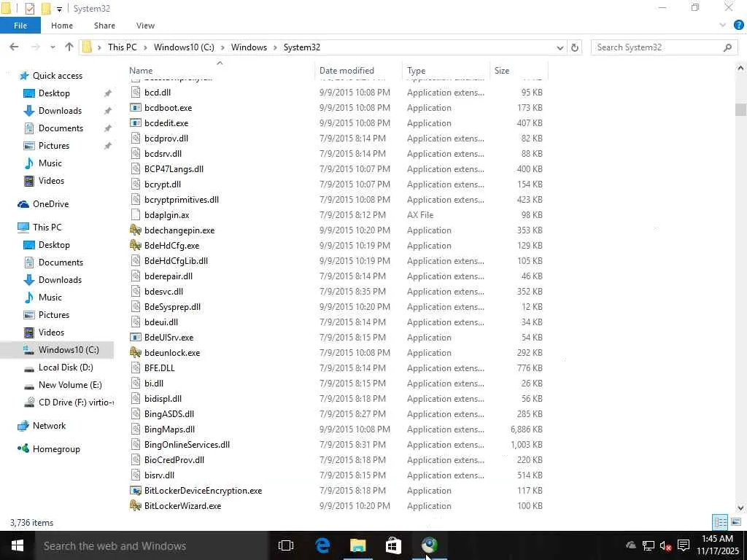Click the search magnifier icon
This screenshot has height=560, width=747.
727,47
